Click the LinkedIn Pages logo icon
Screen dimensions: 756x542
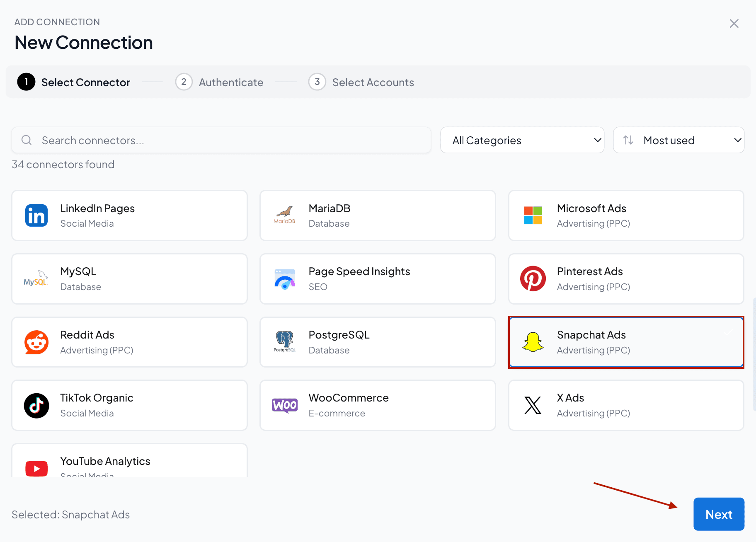click(36, 215)
